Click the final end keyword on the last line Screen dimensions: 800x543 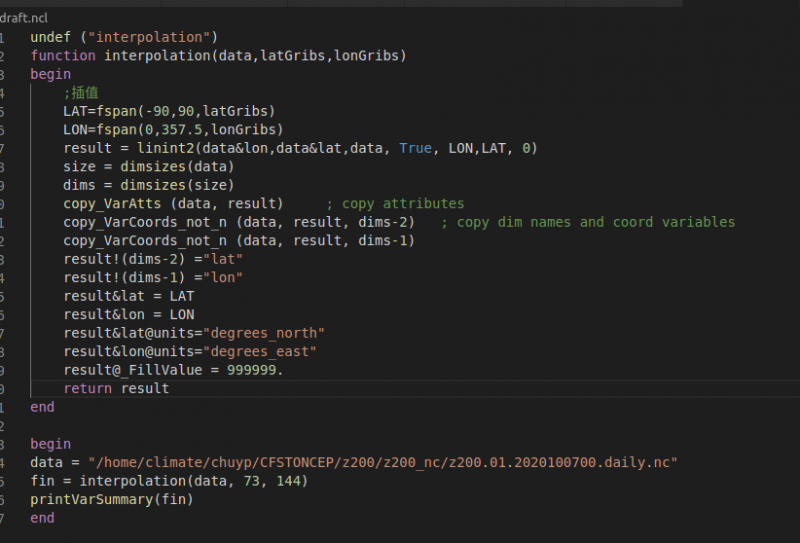point(42,518)
